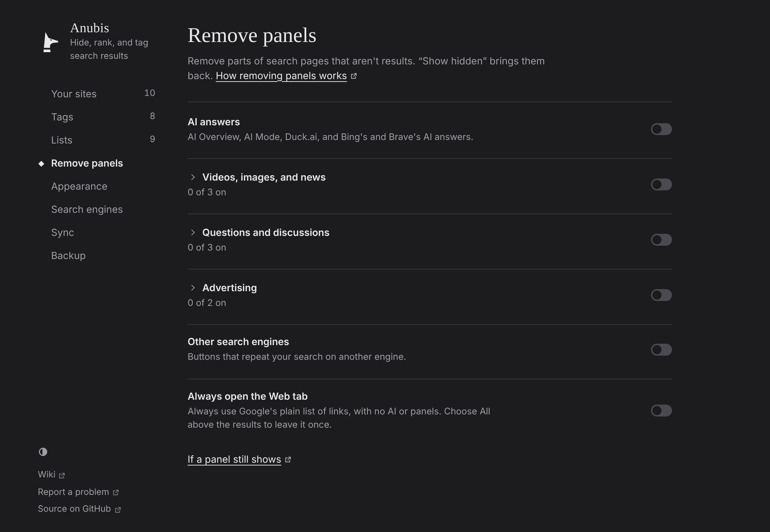Click external-link icon beside Report a problem
The height and width of the screenshot is (532, 770).
coord(116,492)
